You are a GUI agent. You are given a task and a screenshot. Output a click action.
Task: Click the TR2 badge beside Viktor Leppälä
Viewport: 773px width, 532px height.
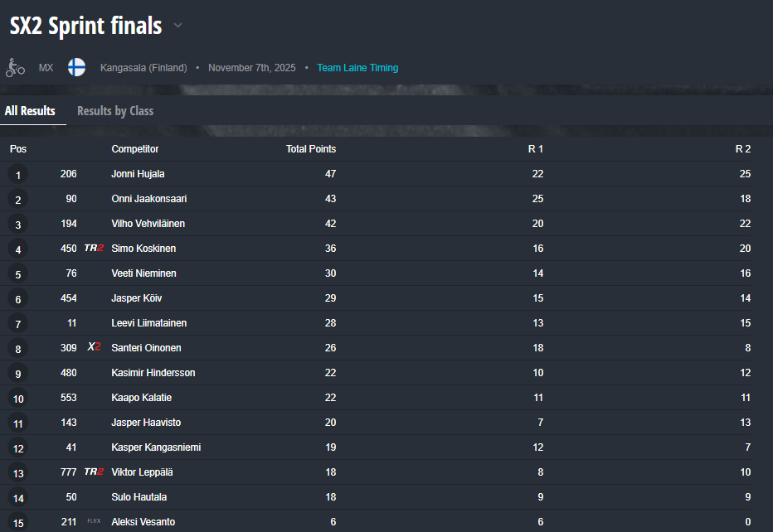pyautogui.click(x=94, y=472)
